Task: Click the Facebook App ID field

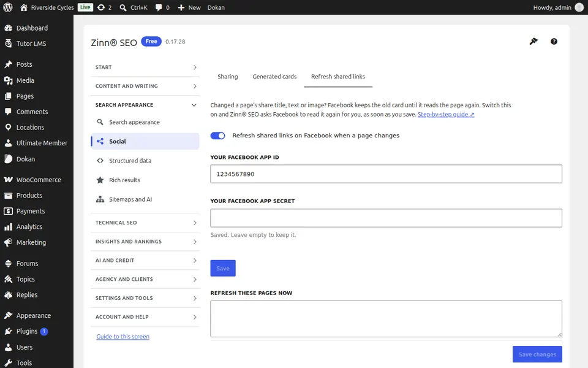Action: (x=386, y=174)
